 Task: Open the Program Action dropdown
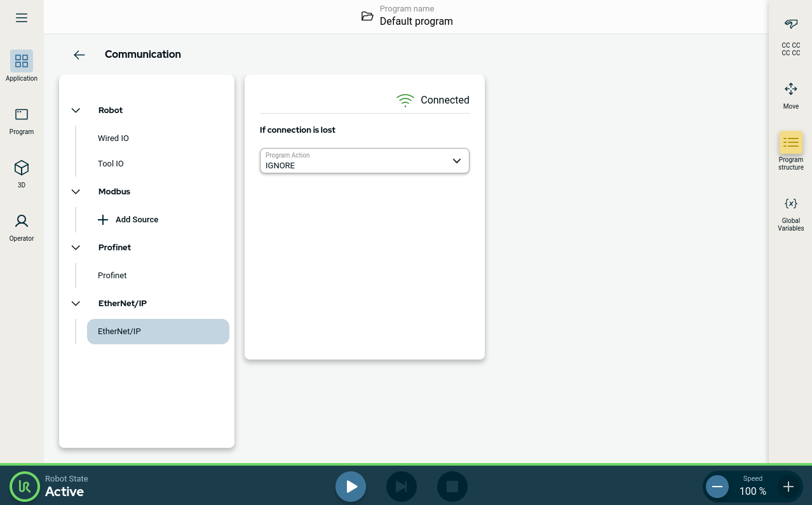tap(364, 161)
